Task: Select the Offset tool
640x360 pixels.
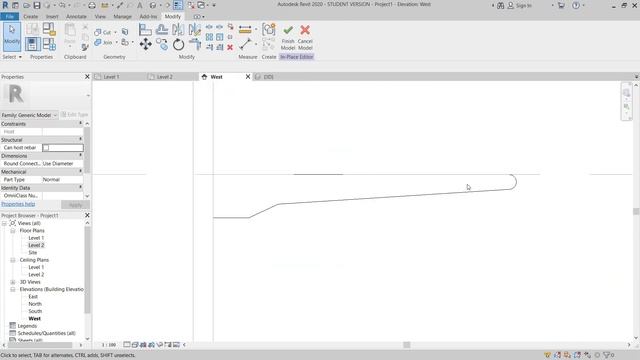Action: (x=162, y=29)
